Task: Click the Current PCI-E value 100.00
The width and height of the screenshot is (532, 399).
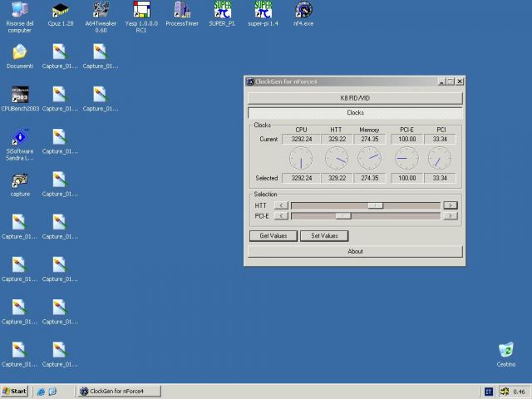Action: tap(406, 139)
